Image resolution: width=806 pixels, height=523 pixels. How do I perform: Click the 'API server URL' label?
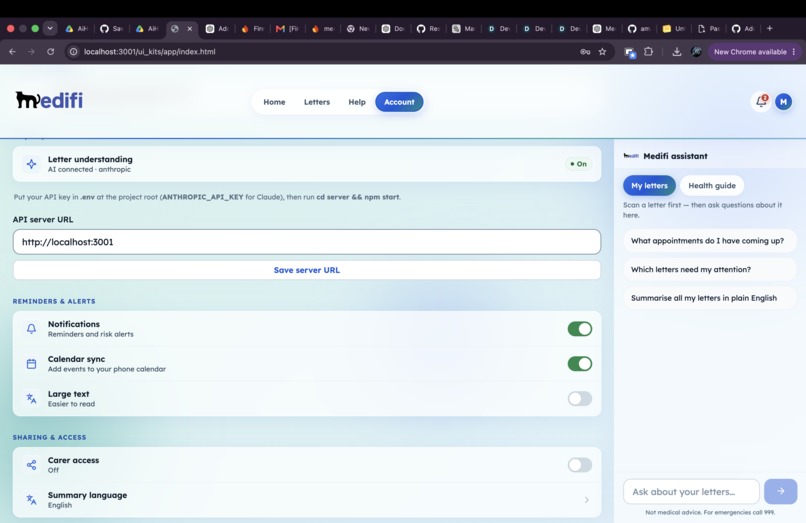[x=43, y=219]
